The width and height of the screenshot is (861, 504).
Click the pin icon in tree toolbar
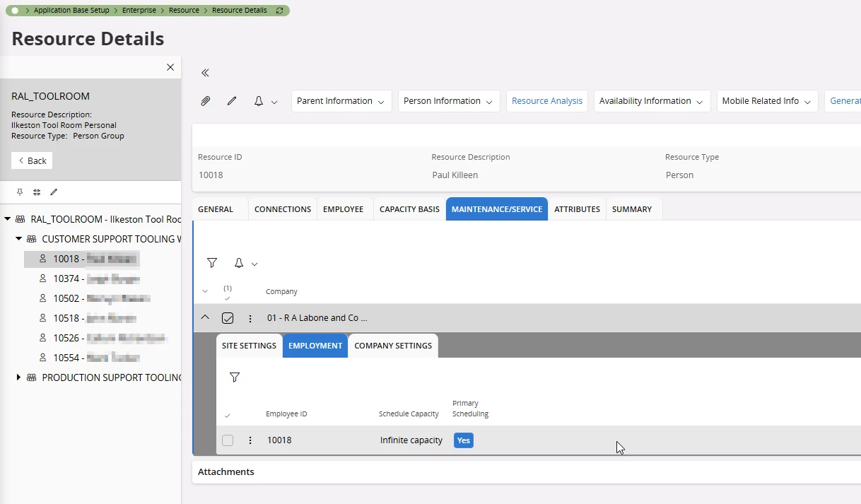pos(20,192)
